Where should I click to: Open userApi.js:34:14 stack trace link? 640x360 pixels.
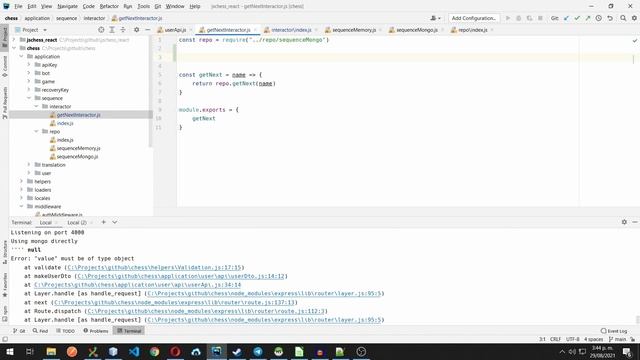[x=137, y=285]
